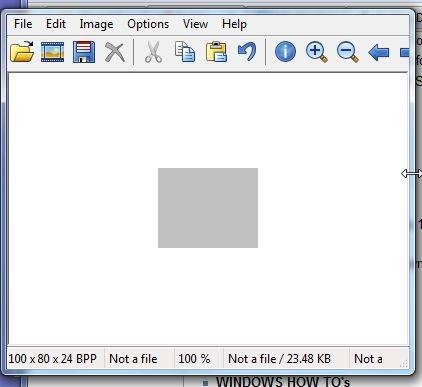Zoom in with the plus magnifier
The width and height of the screenshot is (422, 387).
click(x=316, y=52)
